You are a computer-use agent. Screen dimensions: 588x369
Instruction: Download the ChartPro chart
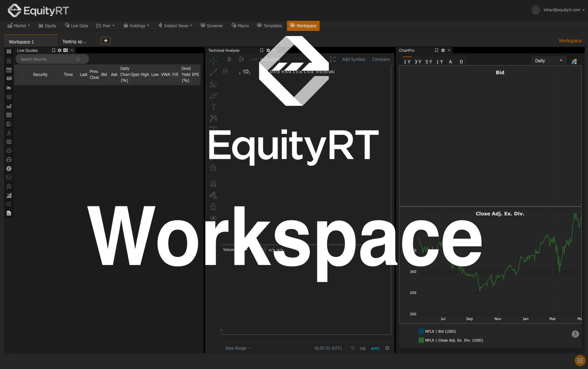575,334
